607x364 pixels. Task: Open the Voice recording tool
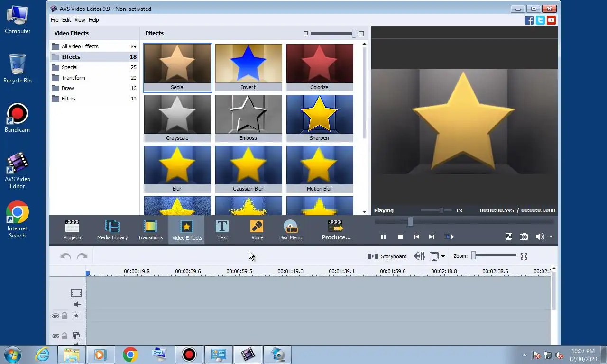tap(257, 230)
